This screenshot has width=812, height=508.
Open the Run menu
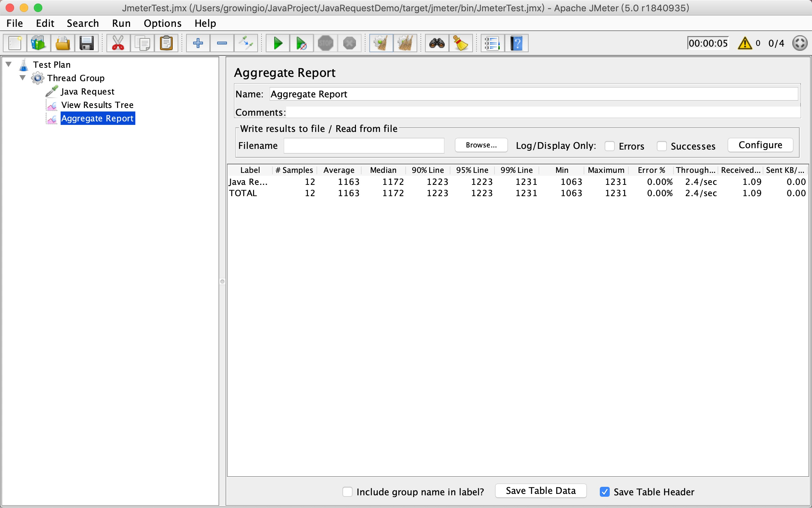pyautogui.click(x=121, y=23)
